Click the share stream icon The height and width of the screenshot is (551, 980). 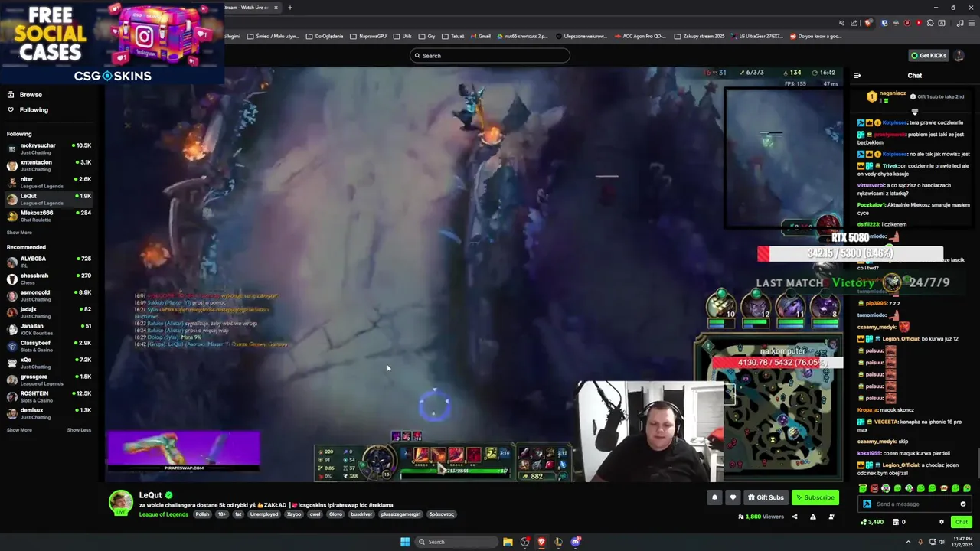[x=794, y=517]
